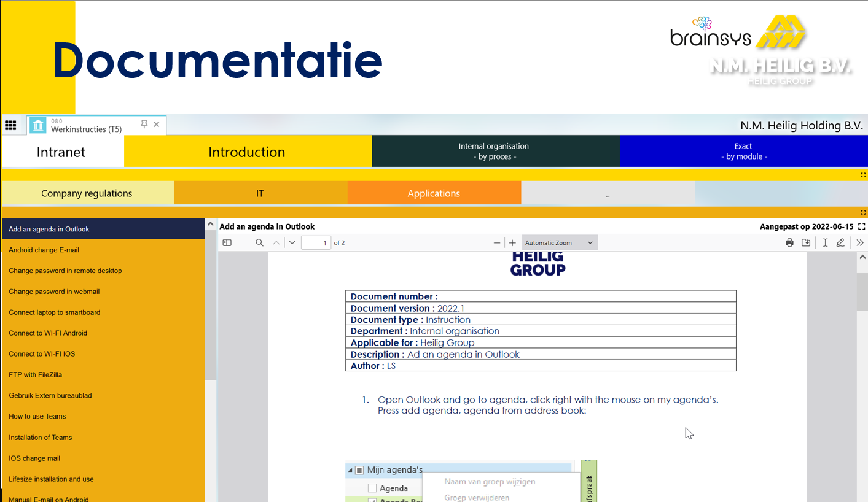Select the annotation pencil tool
Screen dimensions: 868x502
[840, 242]
